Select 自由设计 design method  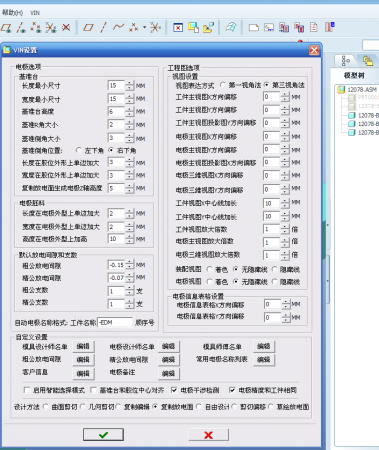[199, 407]
